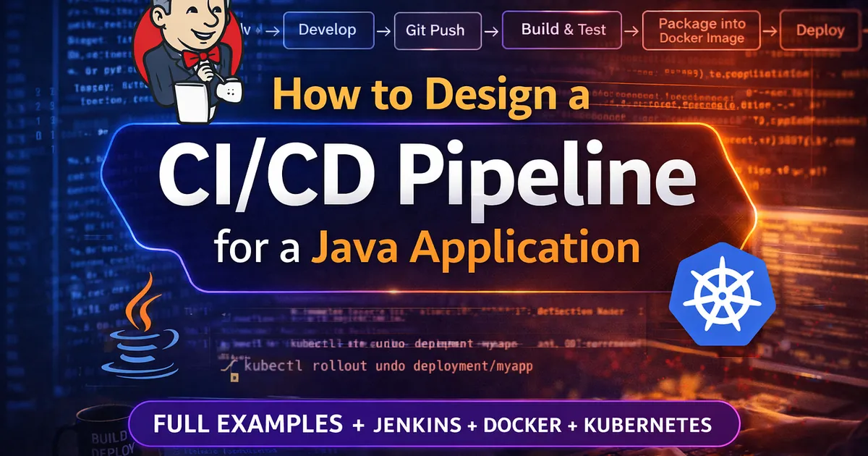Click the Build & Test stage box

[x=562, y=30]
